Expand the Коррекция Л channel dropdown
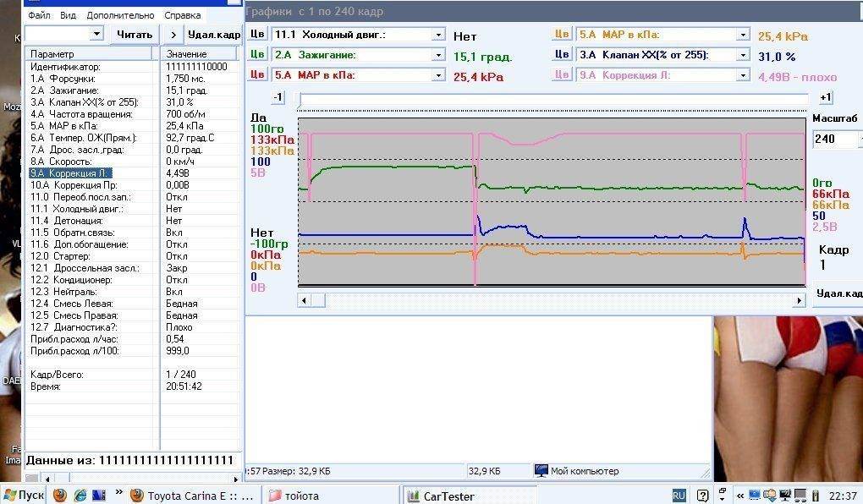The image size is (863, 504). 742,75
